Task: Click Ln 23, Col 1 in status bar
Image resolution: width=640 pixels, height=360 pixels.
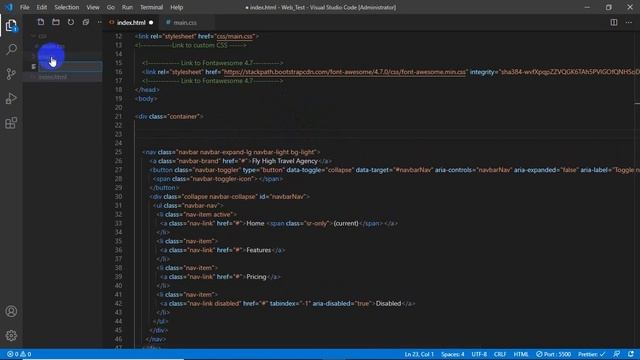Action: [419, 354]
